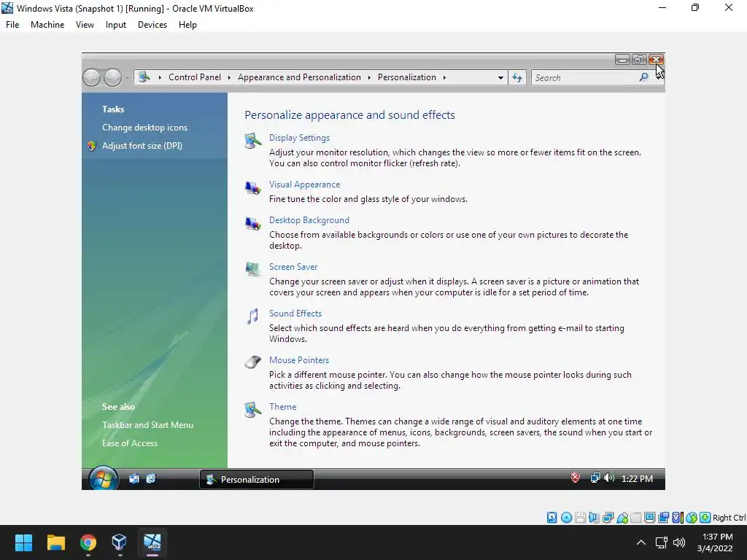The image size is (747, 560).
Task: Click the Vista network tray icon
Action: point(595,478)
